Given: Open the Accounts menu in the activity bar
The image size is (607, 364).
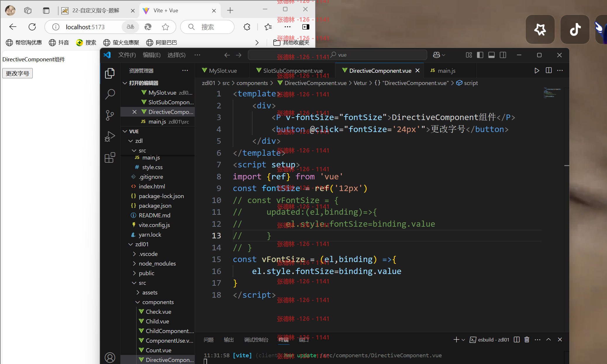Looking at the screenshot, I should point(110,358).
